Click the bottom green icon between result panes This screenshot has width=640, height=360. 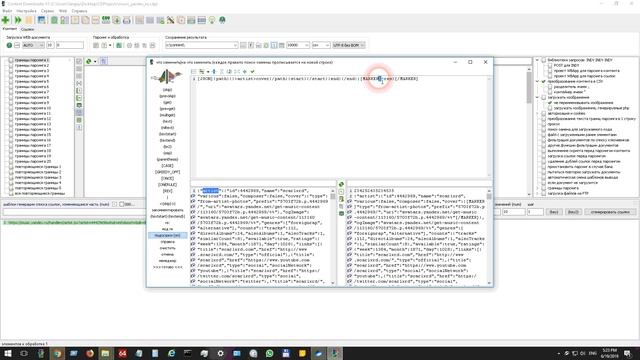click(x=341, y=213)
